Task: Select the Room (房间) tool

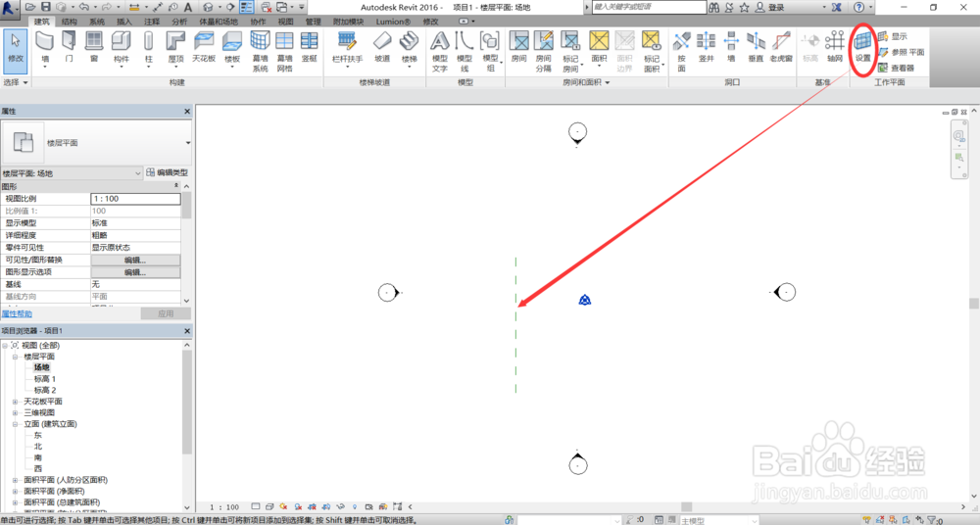Action: point(518,48)
